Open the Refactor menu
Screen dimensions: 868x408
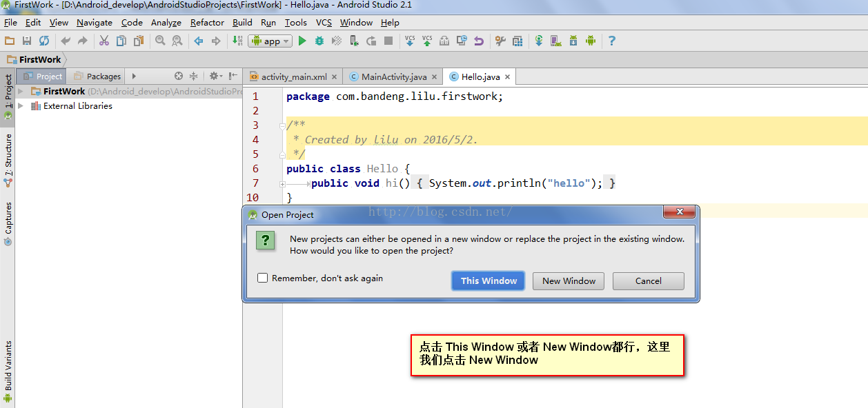pyautogui.click(x=207, y=22)
